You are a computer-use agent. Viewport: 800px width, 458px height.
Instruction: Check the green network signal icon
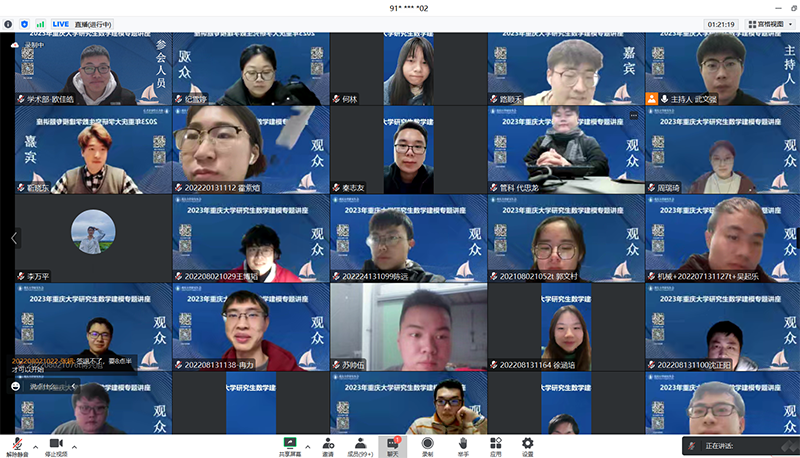(40, 24)
